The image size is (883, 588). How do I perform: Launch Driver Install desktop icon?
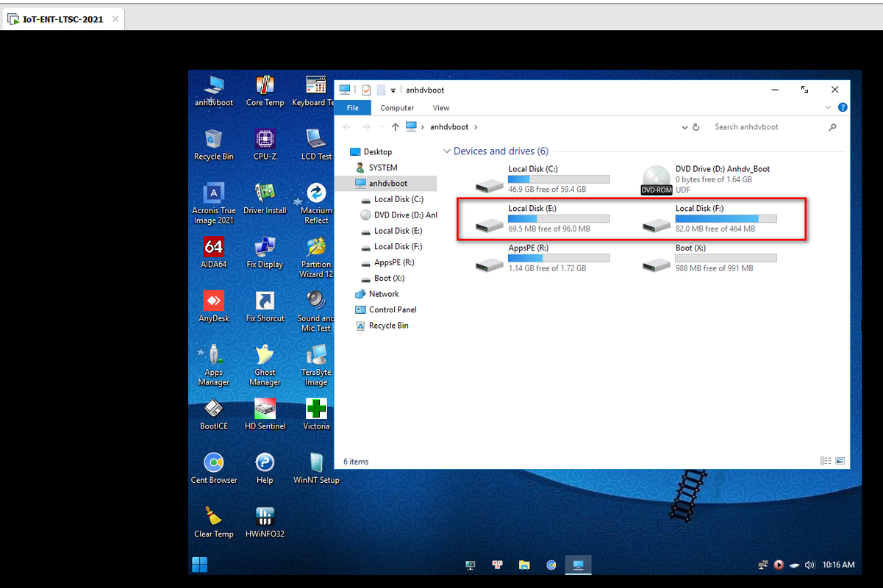coord(265,199)
